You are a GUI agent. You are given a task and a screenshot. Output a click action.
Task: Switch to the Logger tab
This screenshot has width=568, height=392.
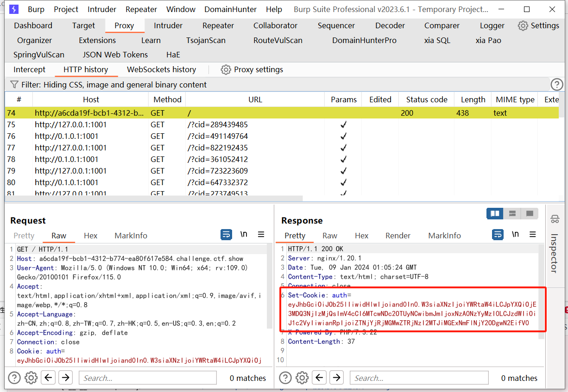coord(492,25)
